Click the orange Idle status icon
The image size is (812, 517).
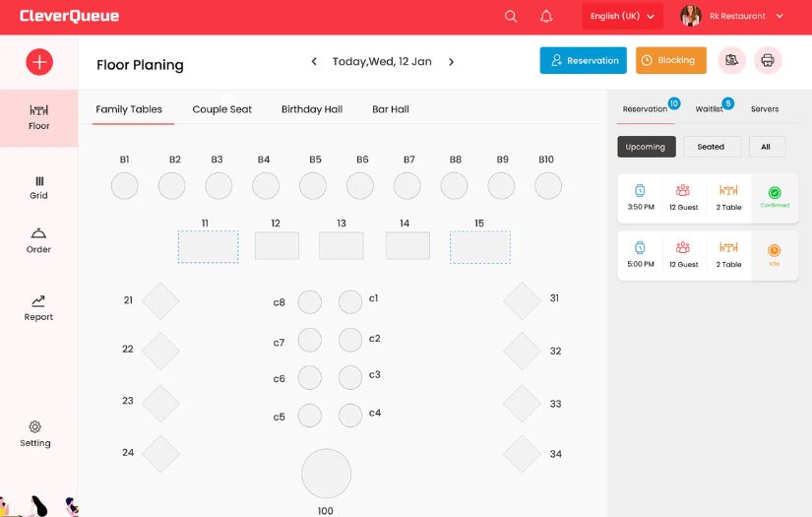point(774,251)
